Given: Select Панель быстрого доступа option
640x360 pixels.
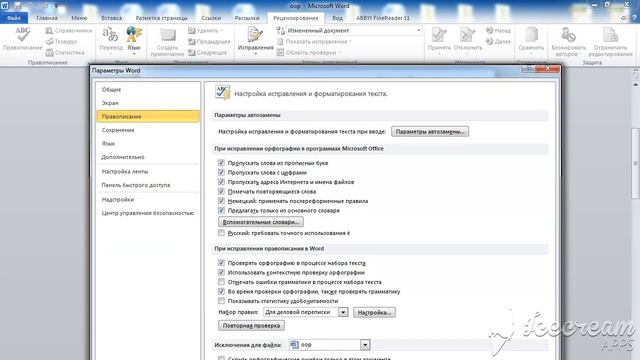Looking at the screenshot, I should (x=148, y=185).
